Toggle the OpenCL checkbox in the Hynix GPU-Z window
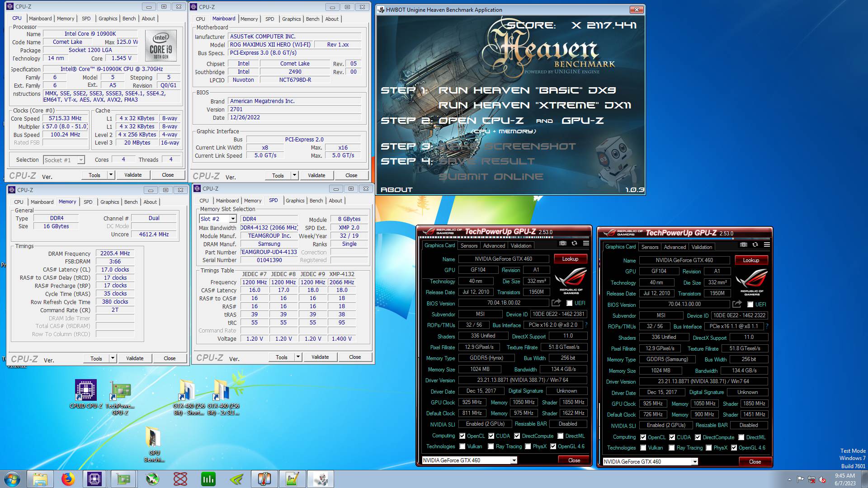This screenshot has width=868, height=488. tap(462, 436)
